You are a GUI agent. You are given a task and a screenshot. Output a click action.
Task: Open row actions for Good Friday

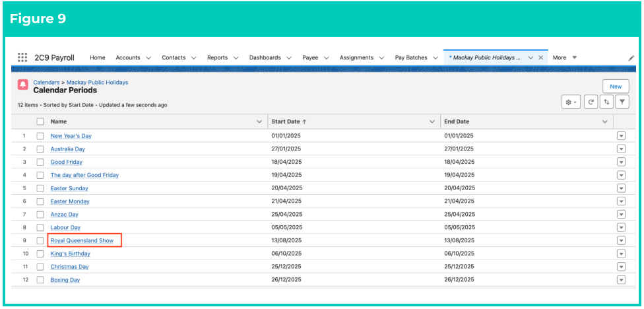pos(621,162)
